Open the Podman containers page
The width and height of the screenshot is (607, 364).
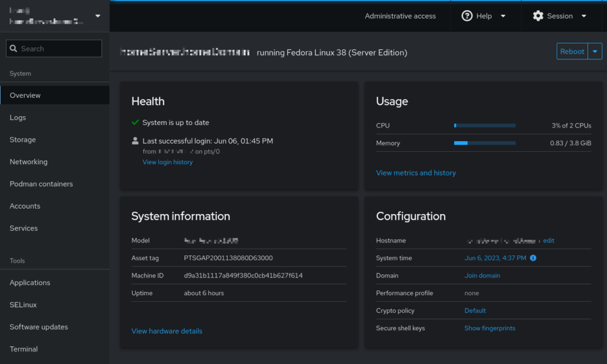pos(41,184)
